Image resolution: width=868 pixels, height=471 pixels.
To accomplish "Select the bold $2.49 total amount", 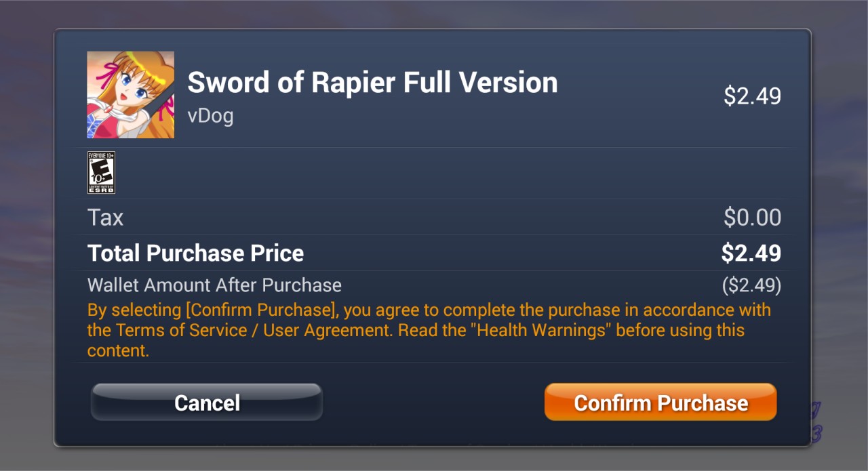I will pyautogui.click(x=751, y=253).
